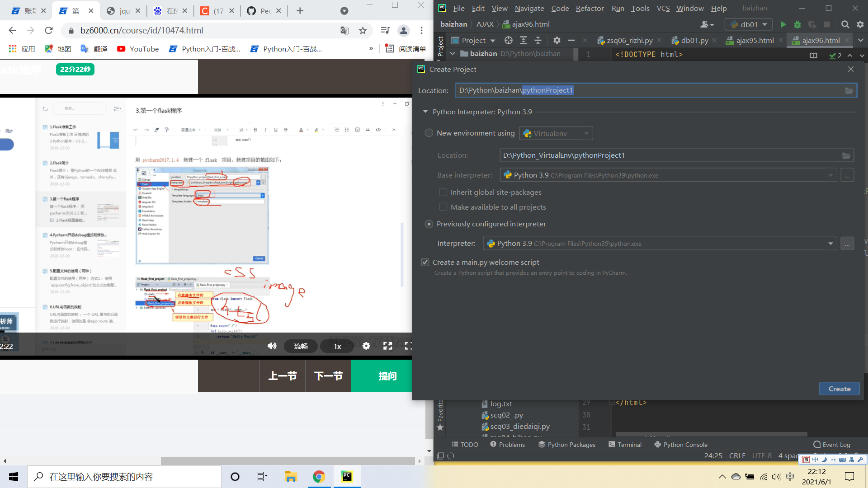Click Chrome address bar URL
The height and width of the screenshot is (488, 868).
click(x=142, y=31)
